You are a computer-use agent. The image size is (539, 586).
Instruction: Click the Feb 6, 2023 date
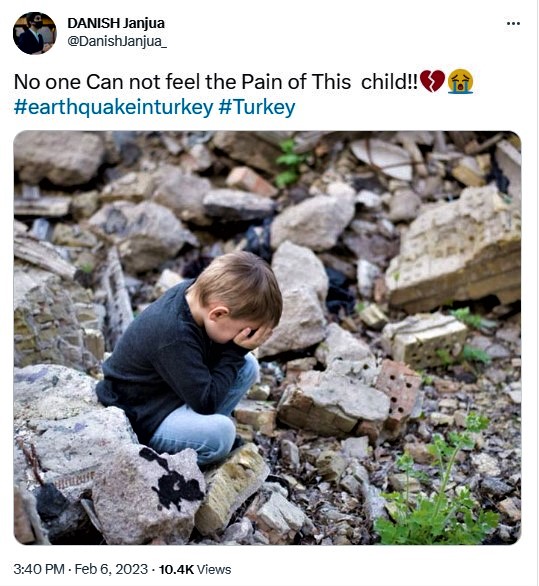(111, 569)
